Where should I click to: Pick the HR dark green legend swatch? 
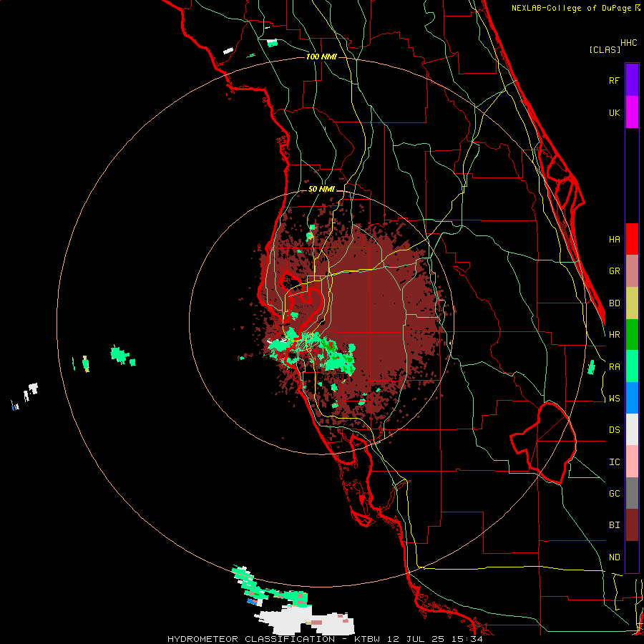coord(632,335)
